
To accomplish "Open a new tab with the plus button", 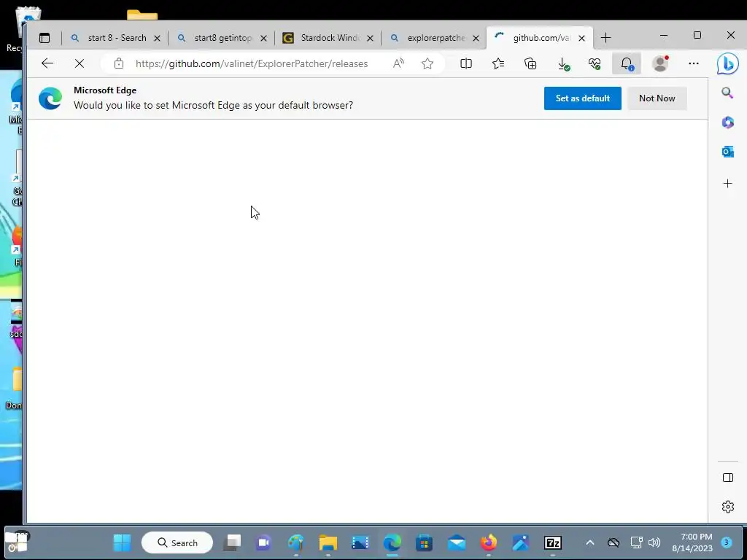I will pyautogui.click(x=605, y=38).
